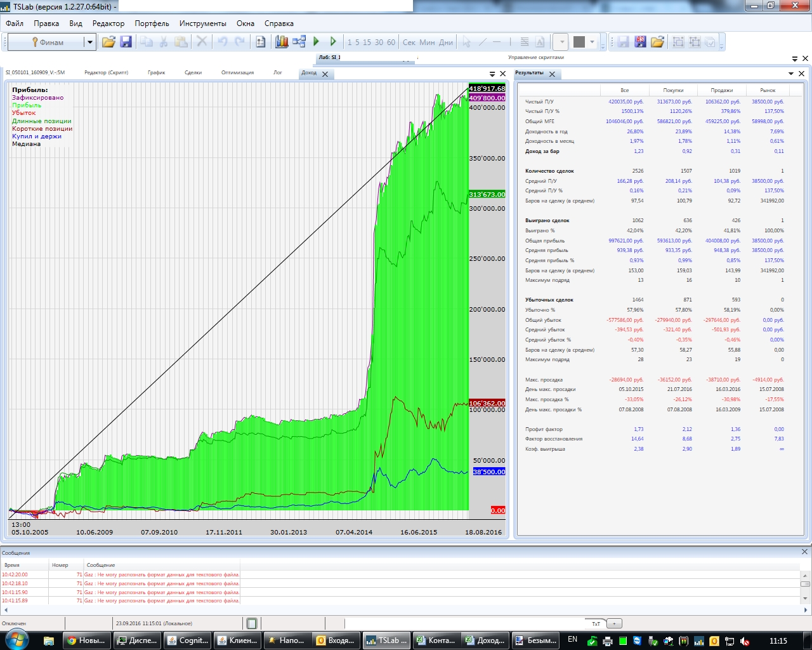Open Chrome window in Windows taskbar
This screenshot has width=812, height=650.
coord(86,640)
